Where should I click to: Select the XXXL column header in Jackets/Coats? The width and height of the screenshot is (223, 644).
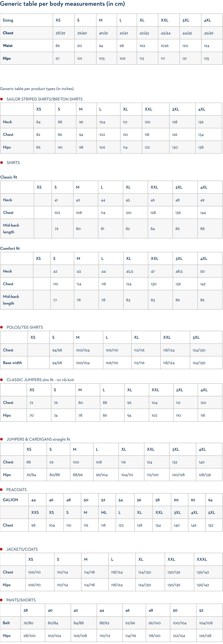pyautogui.click(x=202, y=559)
